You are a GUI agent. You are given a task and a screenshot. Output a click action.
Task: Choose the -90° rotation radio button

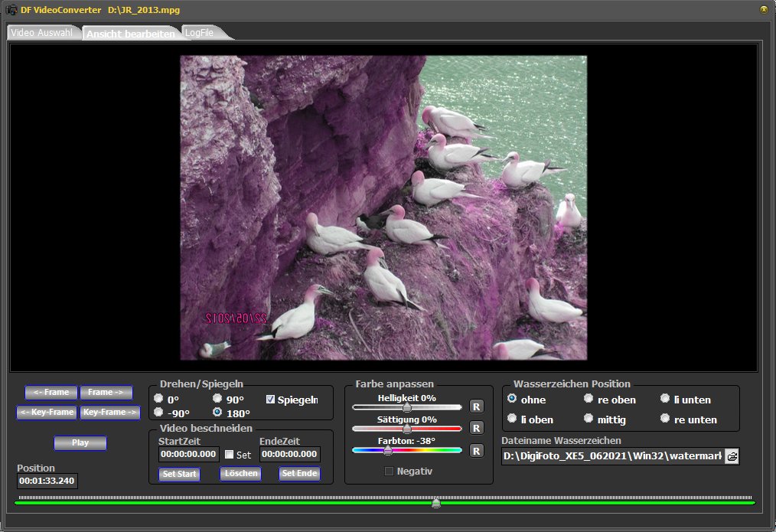tap(158, 413)
